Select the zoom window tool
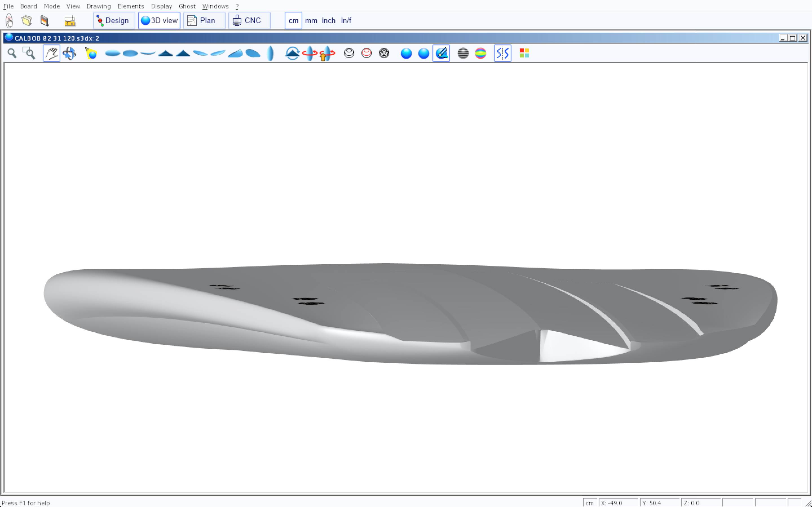This screenshot has width=812, height=507. click(x=29, y=53)
